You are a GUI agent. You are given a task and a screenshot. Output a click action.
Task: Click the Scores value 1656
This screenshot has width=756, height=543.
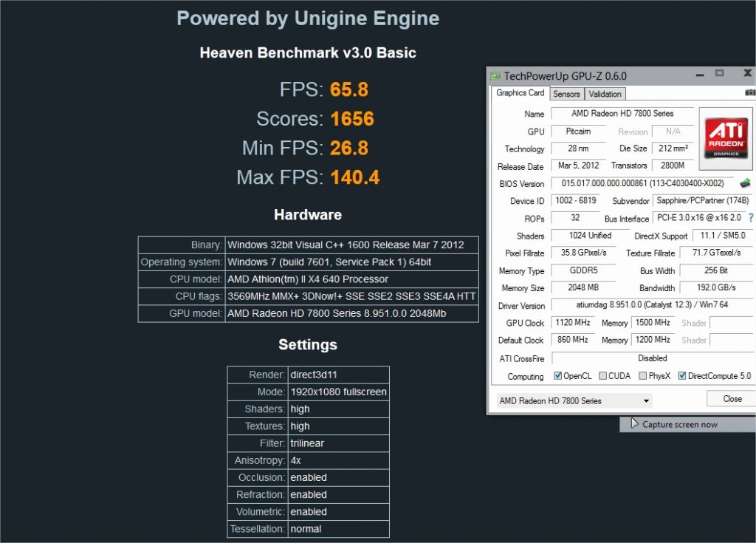pyautogui.click(x=352, y=119)
